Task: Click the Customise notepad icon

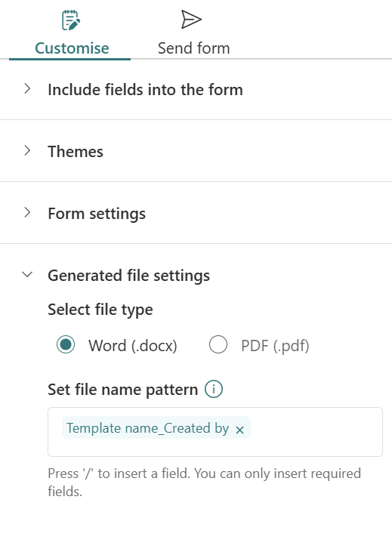Action: [x=71, y=20]
